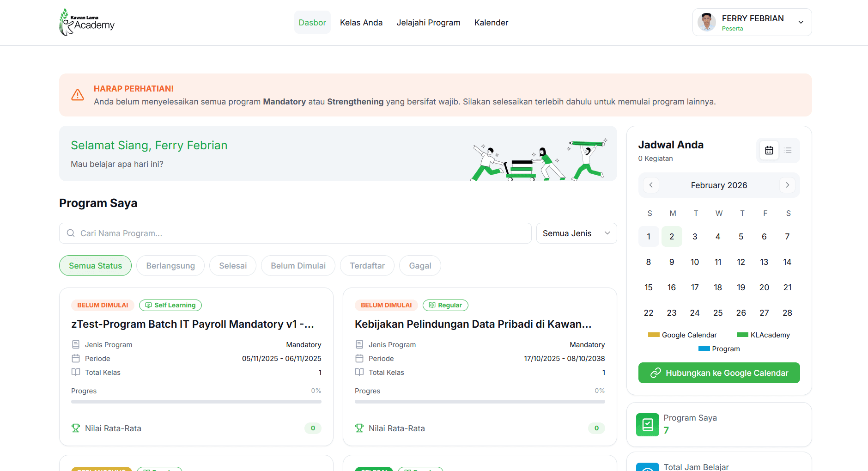Go to Kelas Anda
The width and height of the screenshot is (868, 471).
361,22
